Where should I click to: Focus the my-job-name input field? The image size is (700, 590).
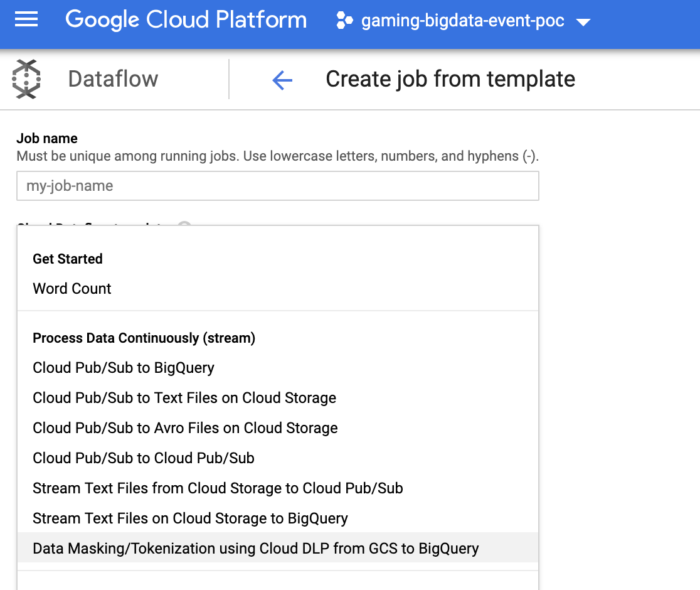coord(278,186)
